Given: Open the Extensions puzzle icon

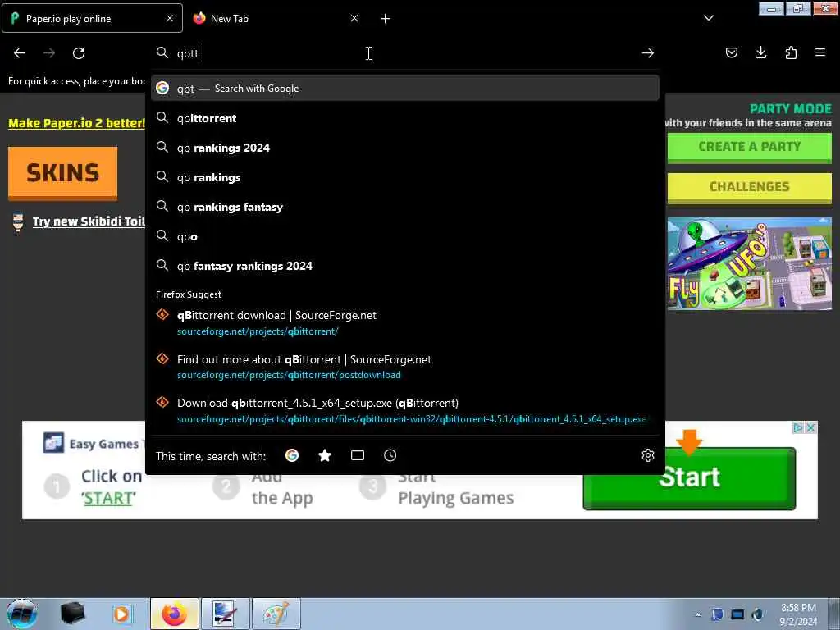Looking at the screenshot, I should click(791, 52).
